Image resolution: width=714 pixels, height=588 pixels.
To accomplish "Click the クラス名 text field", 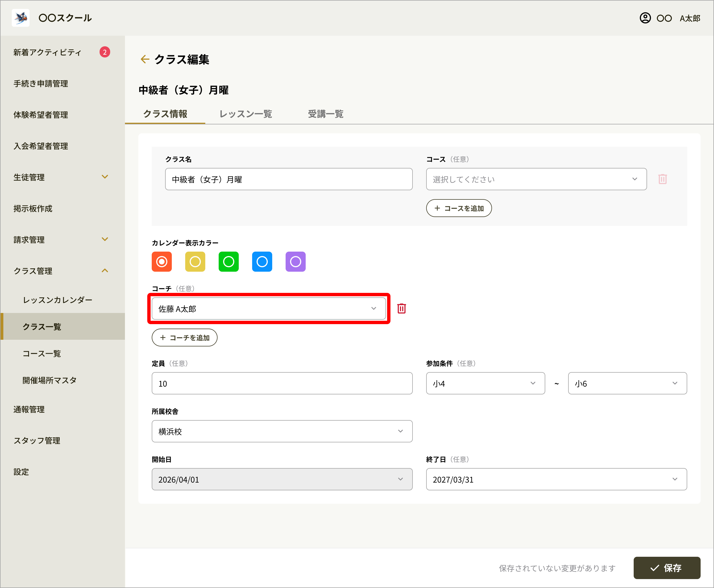I will 289,179.
